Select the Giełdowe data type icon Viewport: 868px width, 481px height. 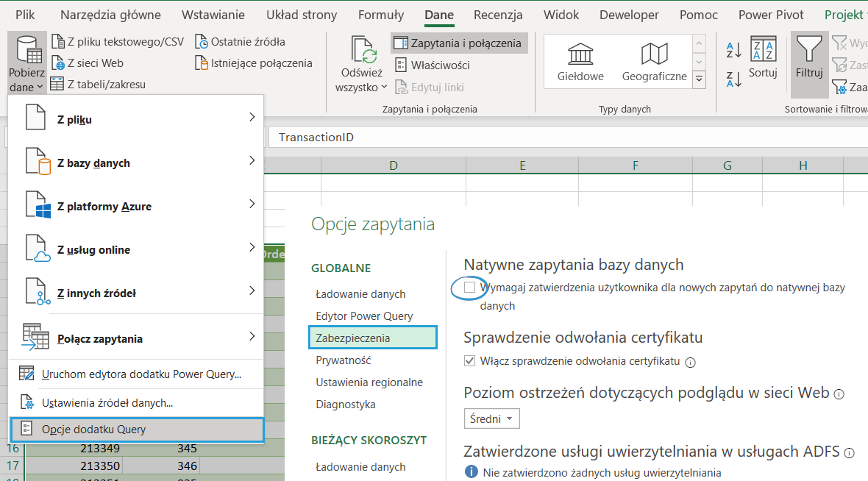580,55
